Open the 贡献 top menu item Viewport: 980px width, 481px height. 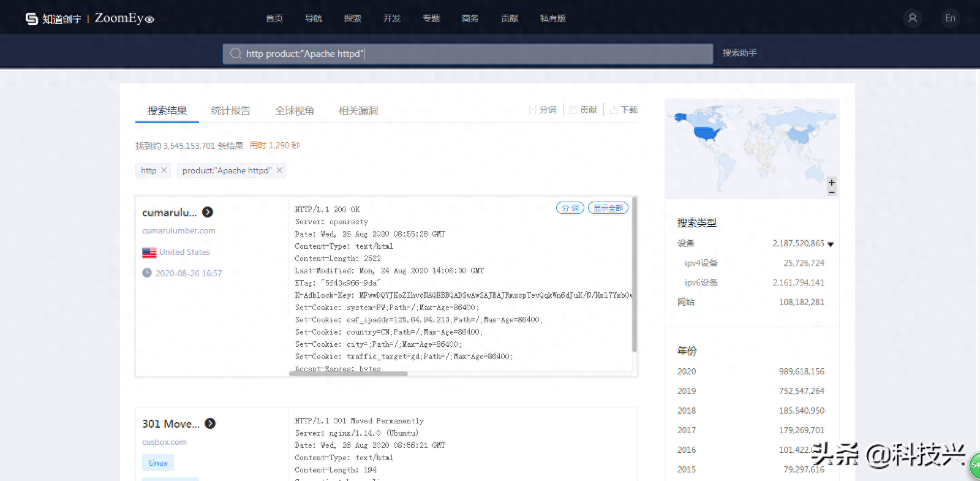click(x=510, y=18)
